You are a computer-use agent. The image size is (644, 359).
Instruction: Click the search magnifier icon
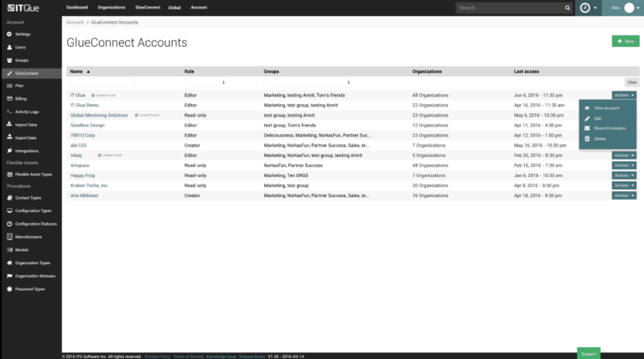point(567,8)
